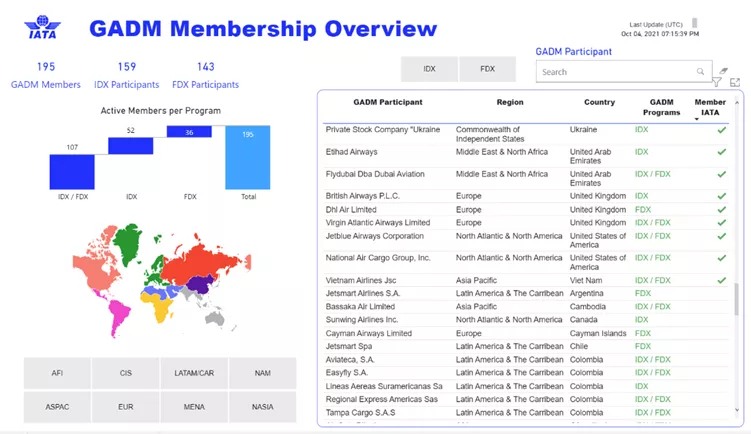Screen dimensions: 751x434
Task: Click Easyfly S.A. participant name
Action: pyautogui.click(x=347, y=373)
